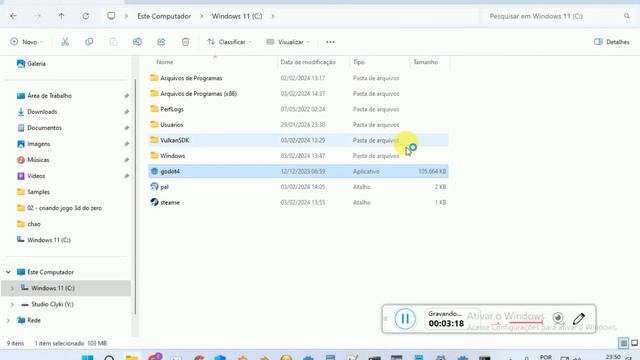Go back using the back arrow
This screenshot has width=640, height=360.
(x=13, y=16)
